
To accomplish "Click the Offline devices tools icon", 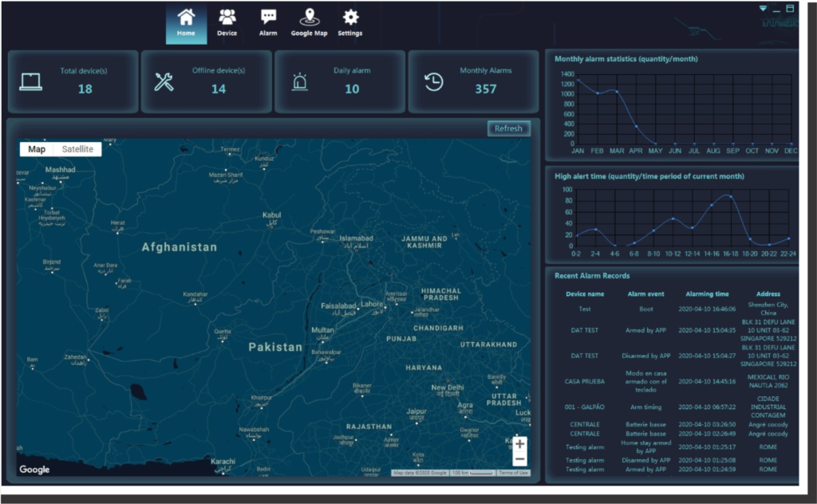I will pos(164,81).
